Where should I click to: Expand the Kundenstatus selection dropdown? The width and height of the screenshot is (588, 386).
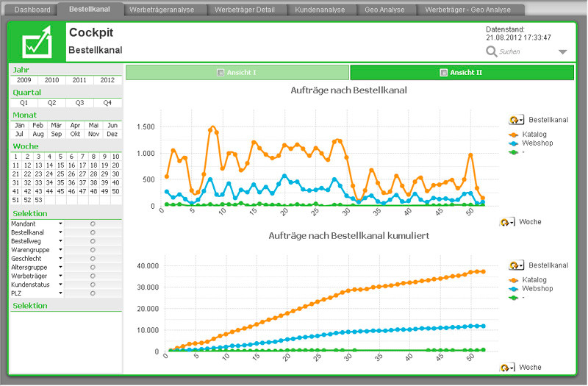coord(60,285)
